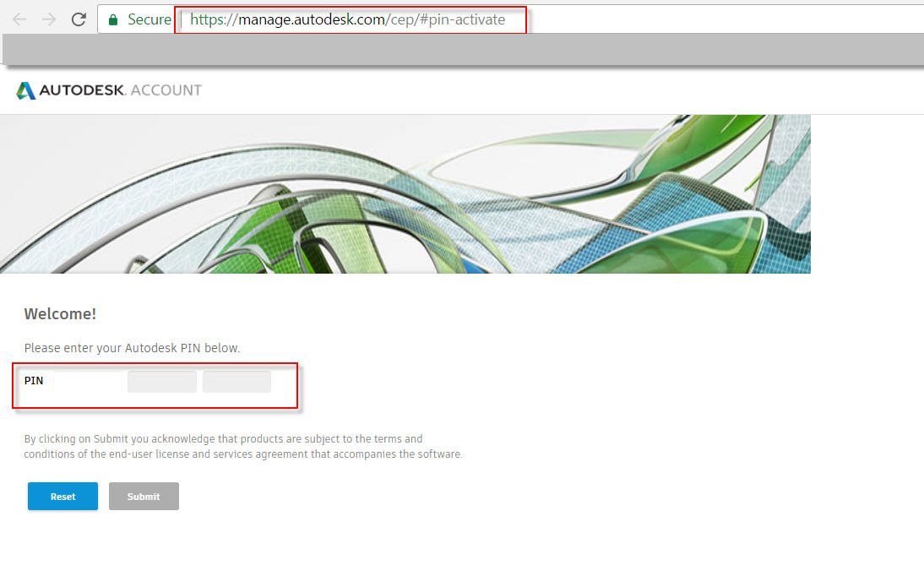
Task: Click the browser forward arrow
Action: (49, 19)
